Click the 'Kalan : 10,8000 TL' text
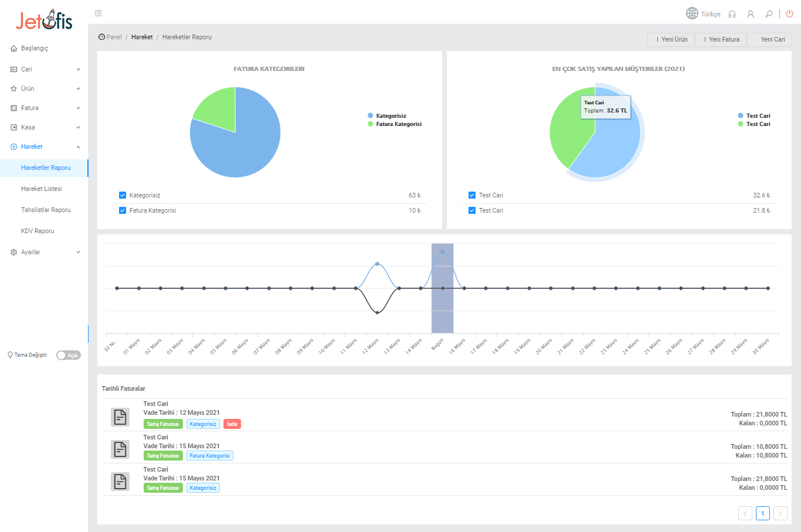Viewport: 801px width, 532px height. pos(762,455)
